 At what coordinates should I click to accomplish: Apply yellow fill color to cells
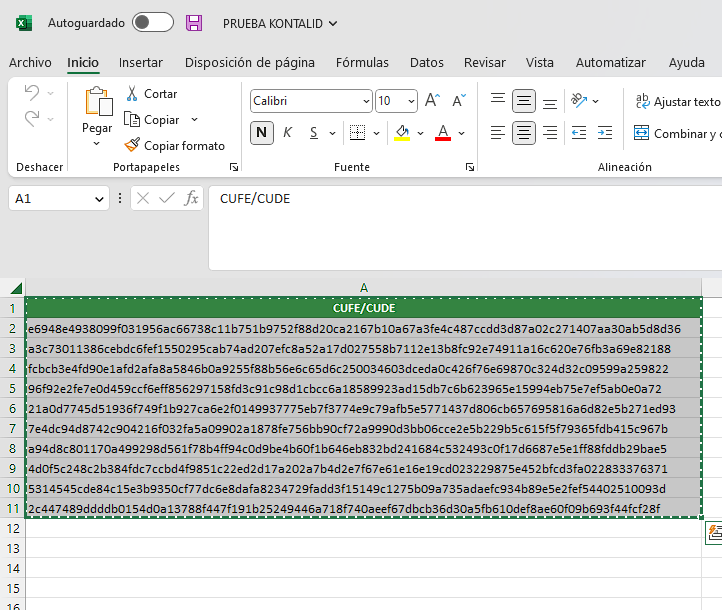coord(402,133)
